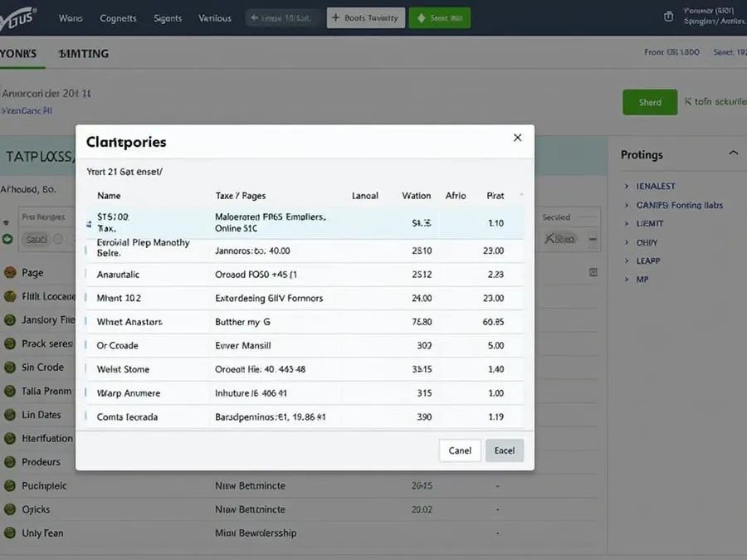Click the Boots Tavielty button in top bar
The image size is (747, 560).
coord(366,17)
